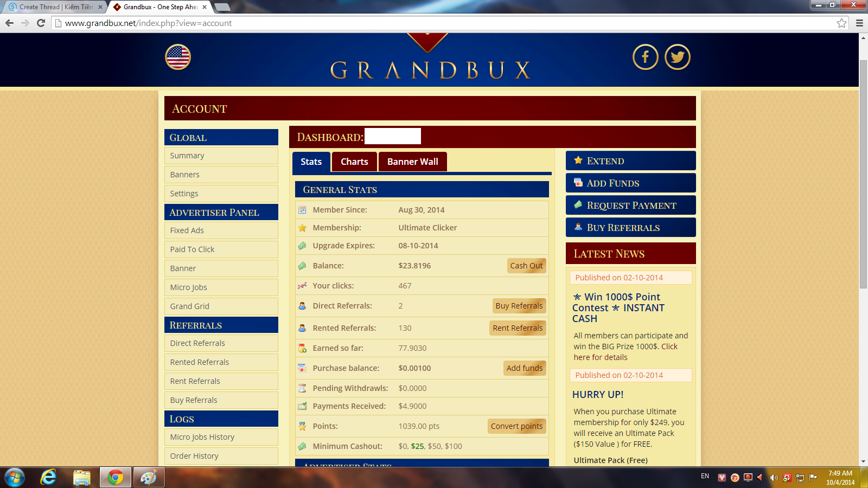Click the Chrome taskbar icon
Image resolution: width=868 pixels, height=488 pixels.
tap(115, 478)
